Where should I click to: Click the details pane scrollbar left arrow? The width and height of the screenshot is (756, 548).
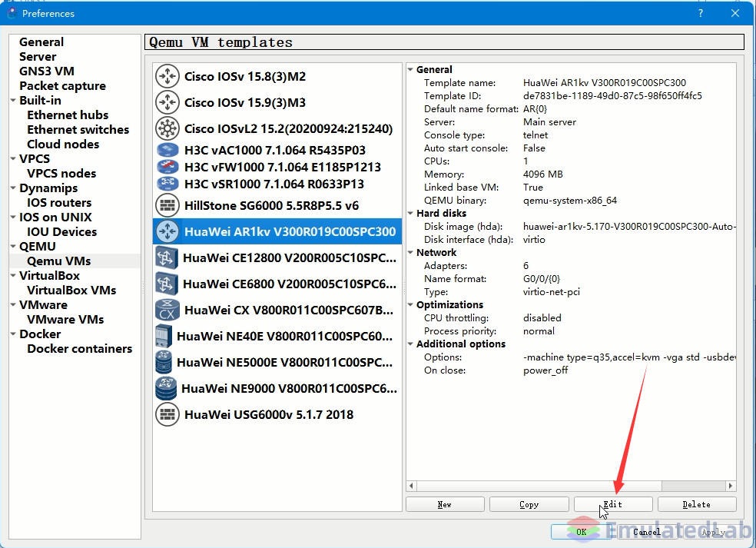click(x=411, y=486)
